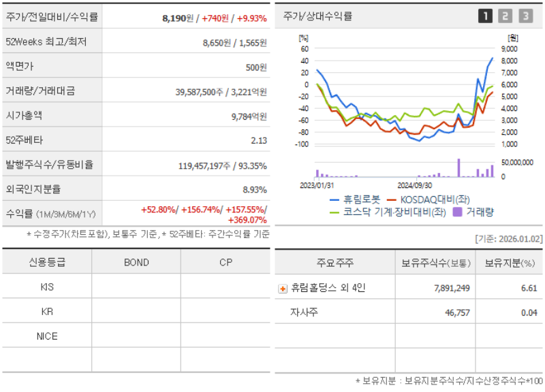Switch to chart view button 3
This screenshot has width=545, height=392.
pyautogui.click(x=525, y=16)
